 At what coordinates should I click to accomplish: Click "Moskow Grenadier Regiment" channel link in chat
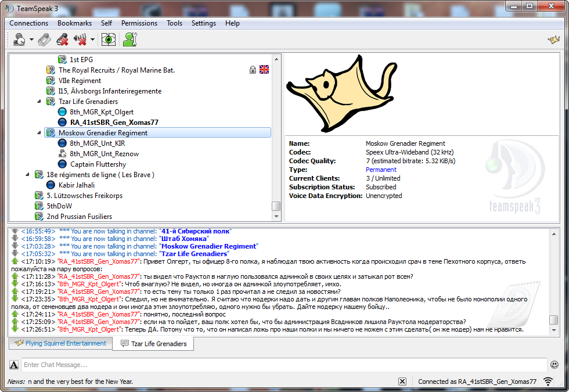209,246
